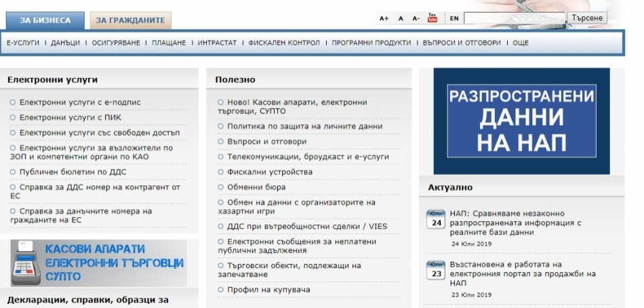
Task: Open ДДС при вътреобщностни сделки / VIES
Action: (x=307, y=226)
